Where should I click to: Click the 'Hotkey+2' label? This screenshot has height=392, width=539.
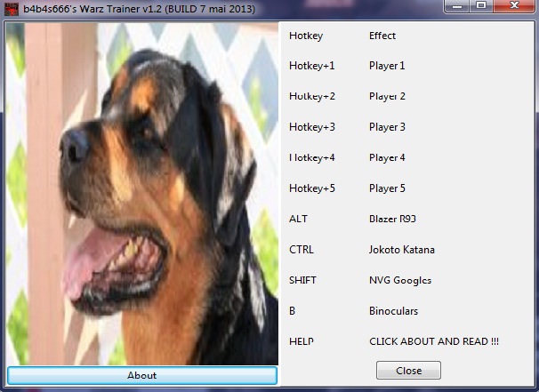click(312, 96)
